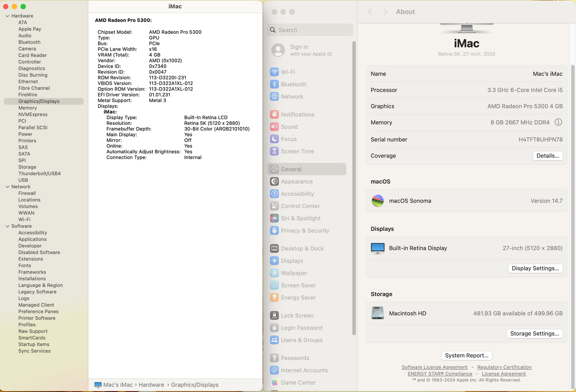Click the Siri & Spotlight icon
Screen dimensions: 576x392
coord(274,219)
